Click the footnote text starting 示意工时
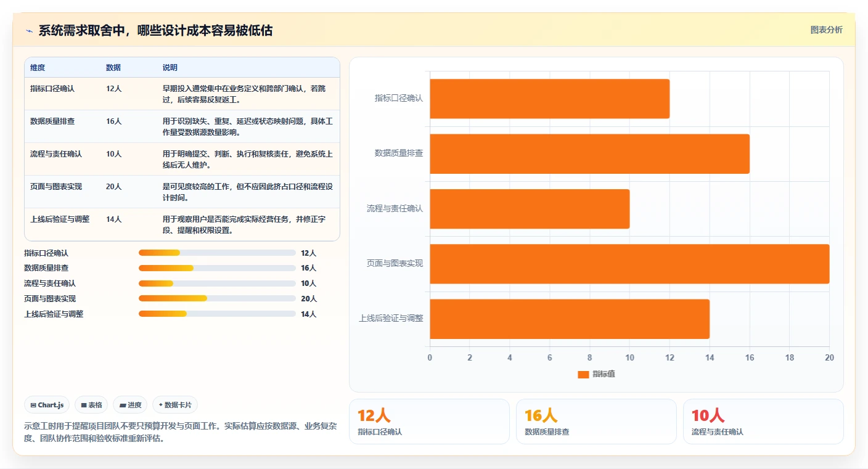Screen dimensions: 868x469 tap(180, 432)
